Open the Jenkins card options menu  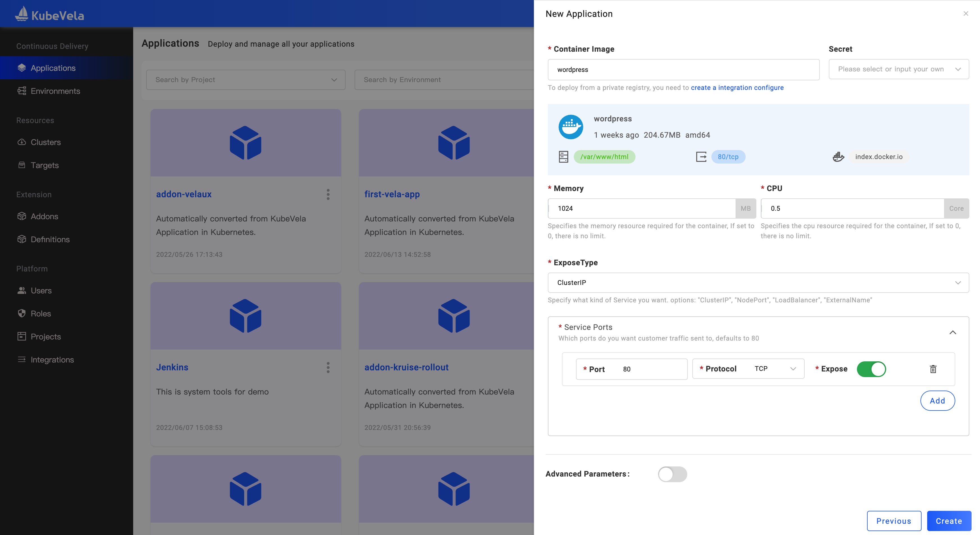click(x=328, y=368)
